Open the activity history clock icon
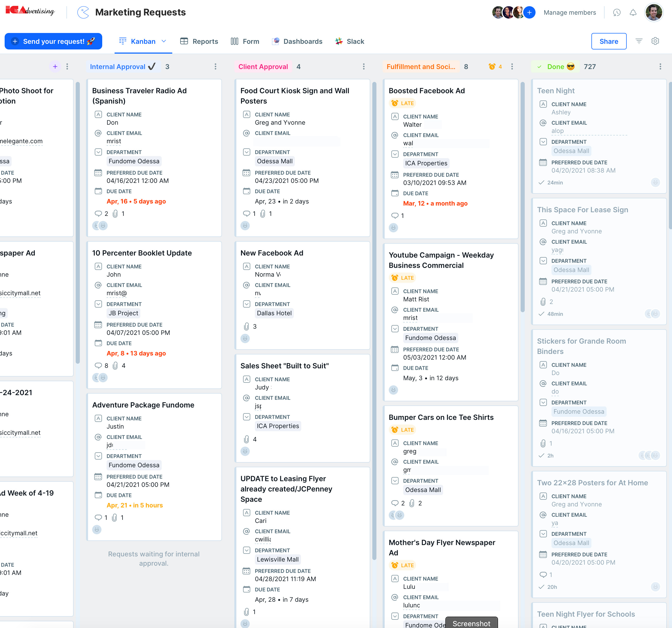Screen dimensions: 672x628 click(x=617, y=13)
